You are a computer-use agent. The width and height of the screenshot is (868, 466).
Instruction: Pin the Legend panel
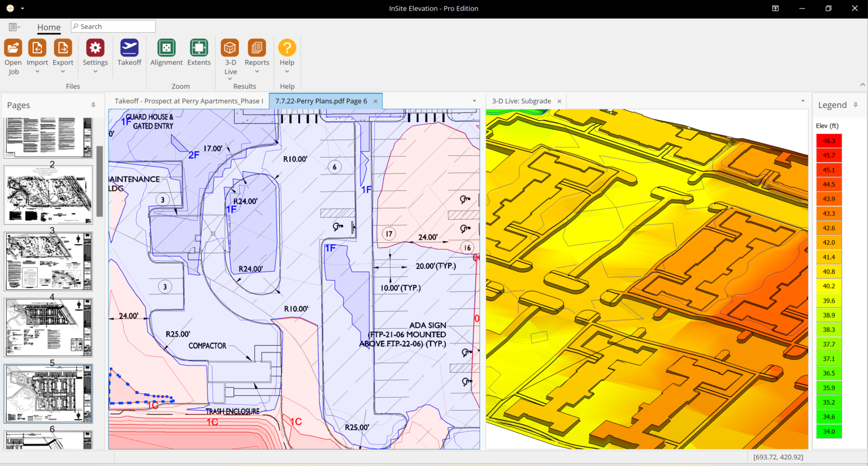pos(856,105)
